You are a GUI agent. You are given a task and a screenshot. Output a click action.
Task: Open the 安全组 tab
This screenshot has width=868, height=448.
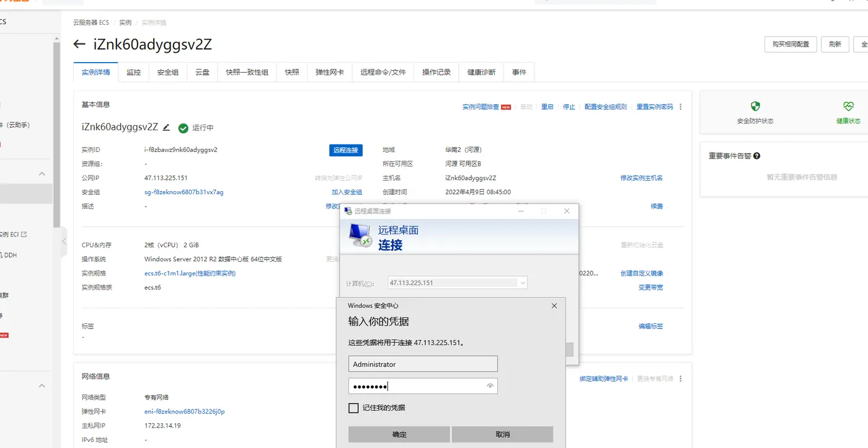168,72
